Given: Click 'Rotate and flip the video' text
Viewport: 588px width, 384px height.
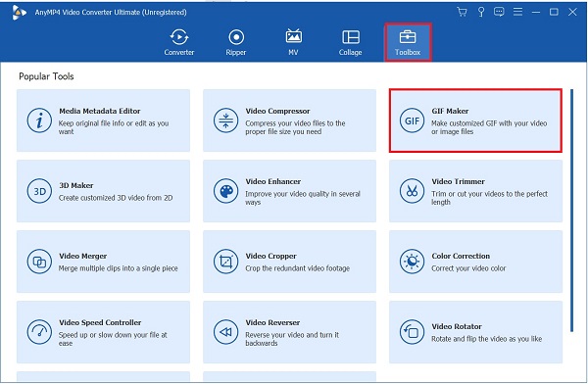Looking at the screenshot, I should pyautogui.click(x=486, y=339).
